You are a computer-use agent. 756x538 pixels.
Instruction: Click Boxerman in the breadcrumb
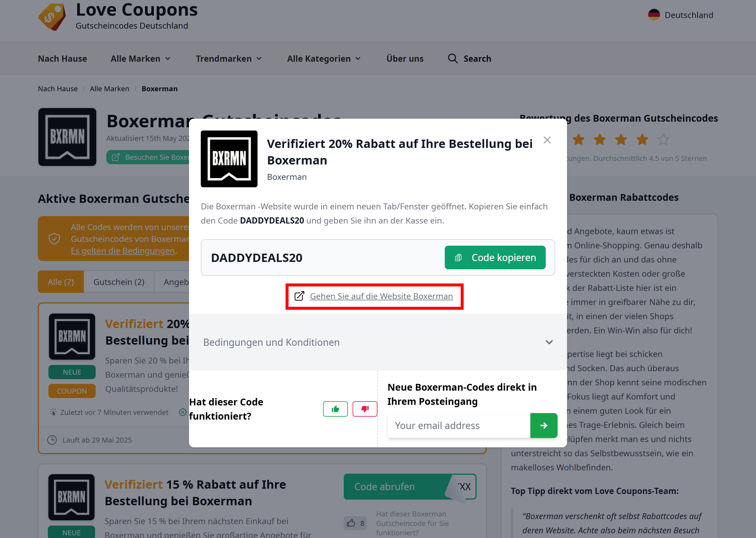click(160, 89)
